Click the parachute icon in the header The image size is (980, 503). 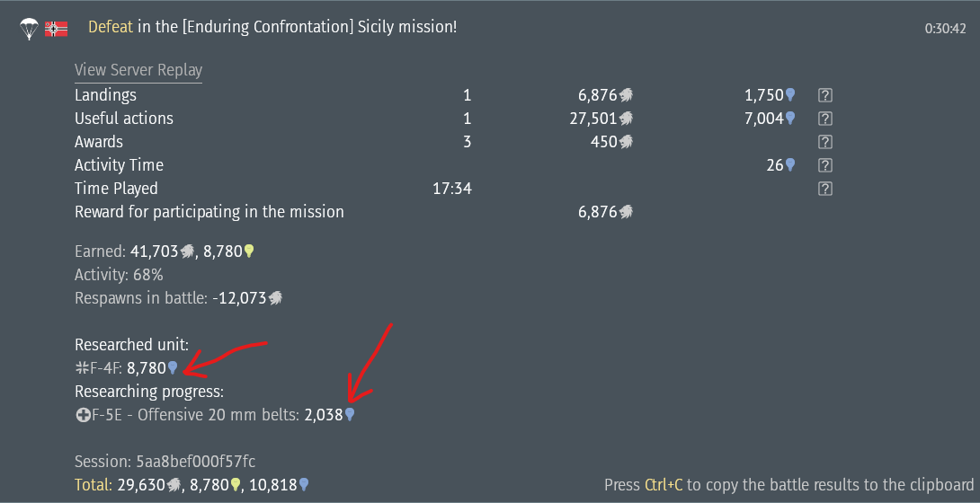tap(29, 28)
